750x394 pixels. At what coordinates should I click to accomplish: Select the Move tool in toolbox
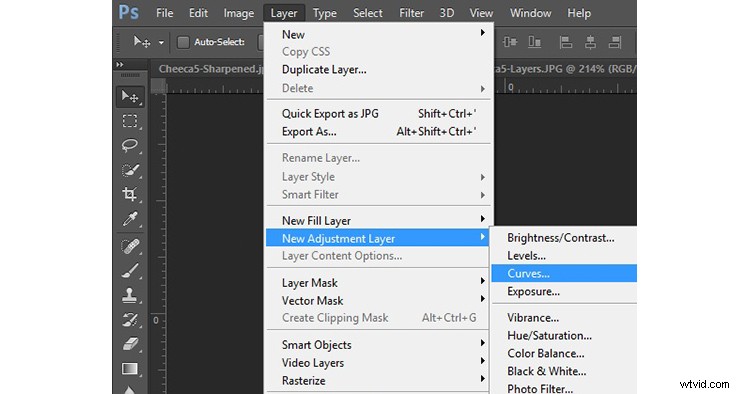[x=130, y=97]
